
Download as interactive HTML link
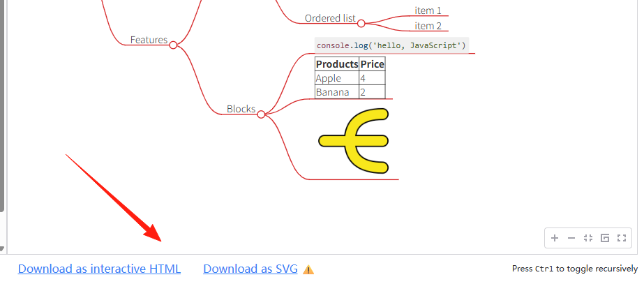click(99, 269)
